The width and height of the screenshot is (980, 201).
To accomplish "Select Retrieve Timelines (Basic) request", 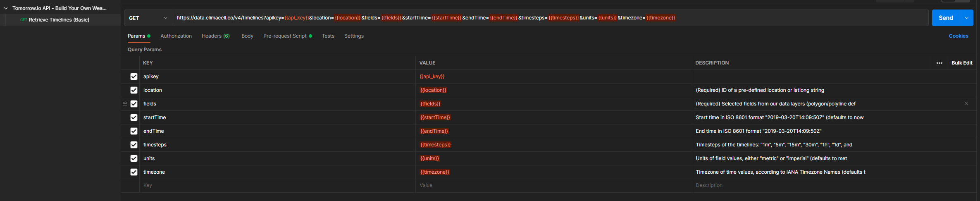I will coord(59,20).
